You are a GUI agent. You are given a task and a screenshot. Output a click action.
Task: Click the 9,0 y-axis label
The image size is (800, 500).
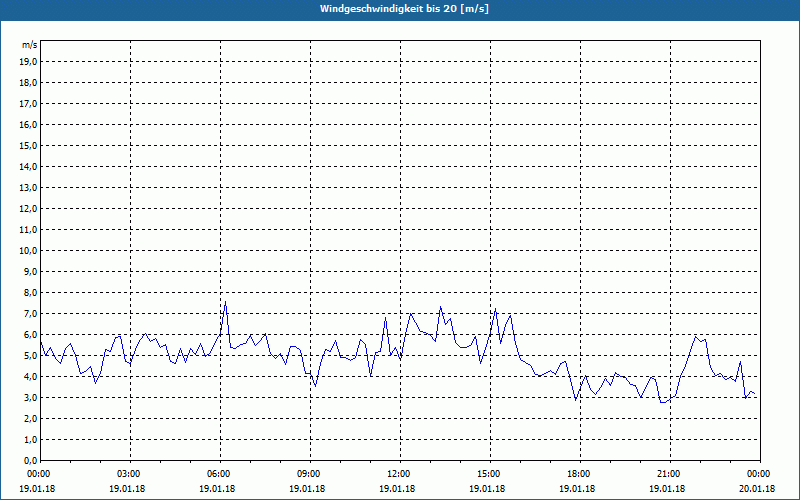(30, 271)
